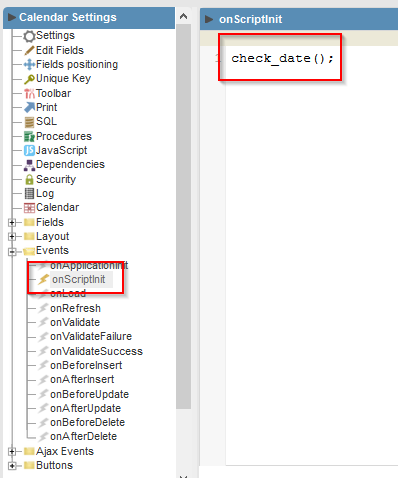Viewport: 398px width, 478px height.
Task: Open the Settings gear icon
Action: [29, 36]
